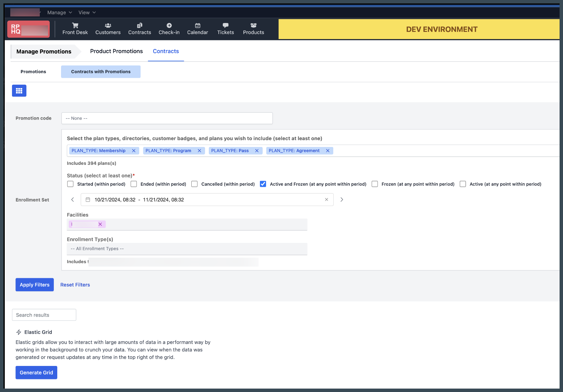Uncheck Active and Frozen status checkbox
The image size is (563, 392).
click(x=263, y=184)
